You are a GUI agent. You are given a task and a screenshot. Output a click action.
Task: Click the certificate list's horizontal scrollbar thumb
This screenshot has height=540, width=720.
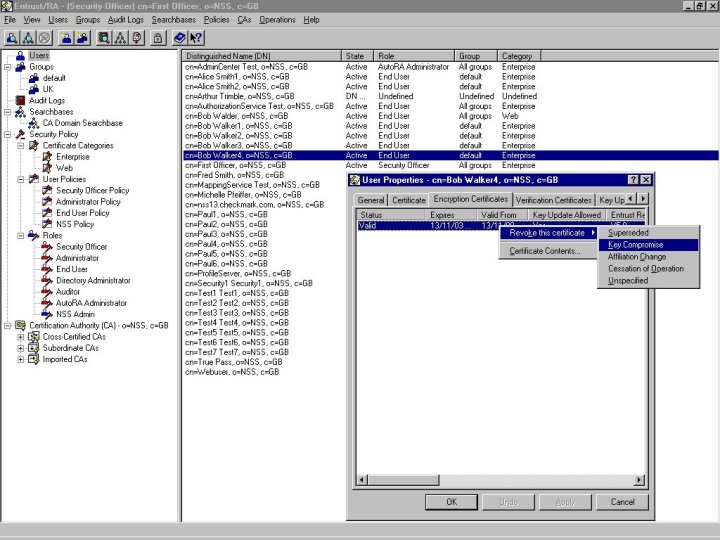tap(403, 480)
